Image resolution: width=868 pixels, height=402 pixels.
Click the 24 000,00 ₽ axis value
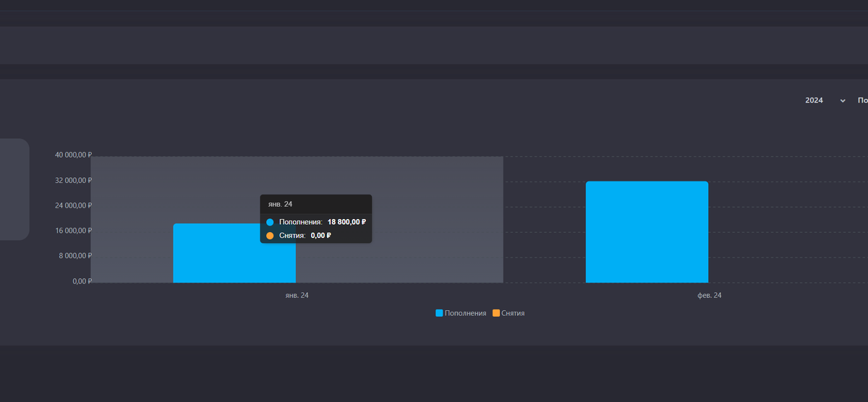[x=74, y=205]
